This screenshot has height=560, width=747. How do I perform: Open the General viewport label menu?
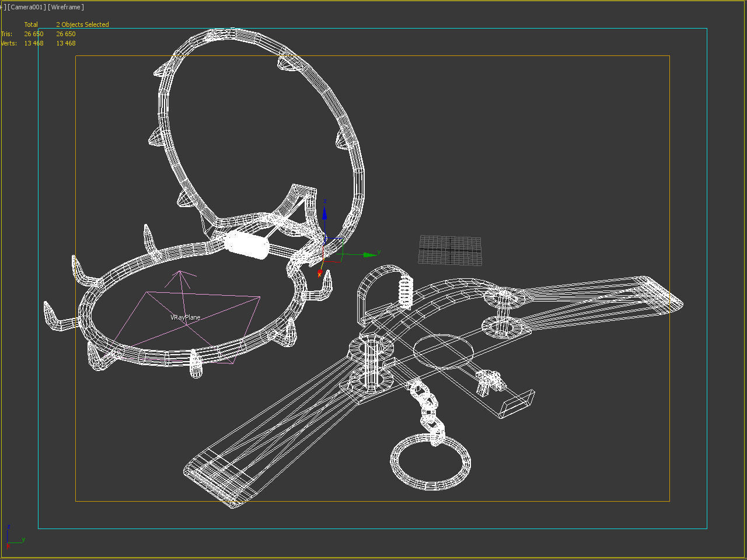(x=2, y=7)
